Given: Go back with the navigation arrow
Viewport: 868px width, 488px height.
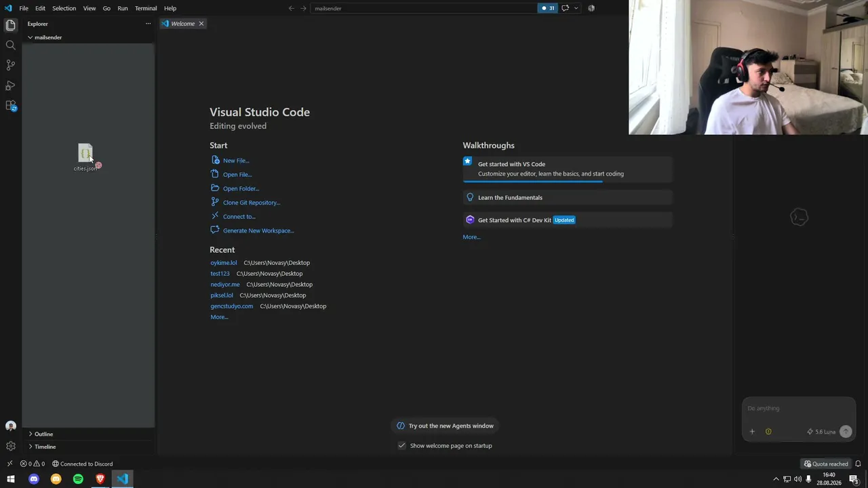Looking at the screenshot, I should click(x=292, y=8).
